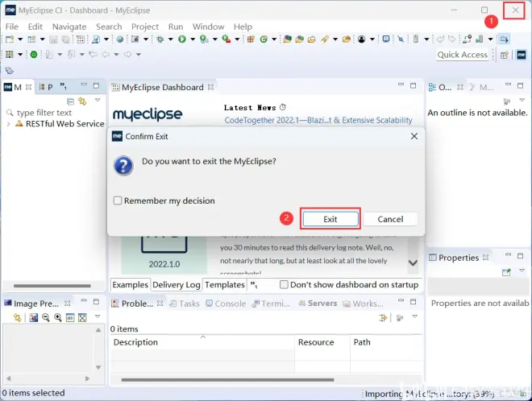Open the Project menu

[x=145, y=27]
